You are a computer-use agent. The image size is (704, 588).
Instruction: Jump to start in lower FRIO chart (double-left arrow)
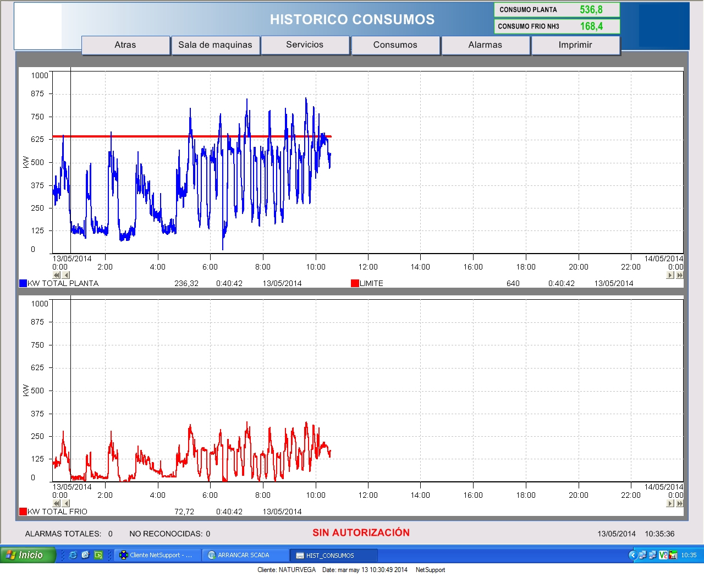click(57, 503)
